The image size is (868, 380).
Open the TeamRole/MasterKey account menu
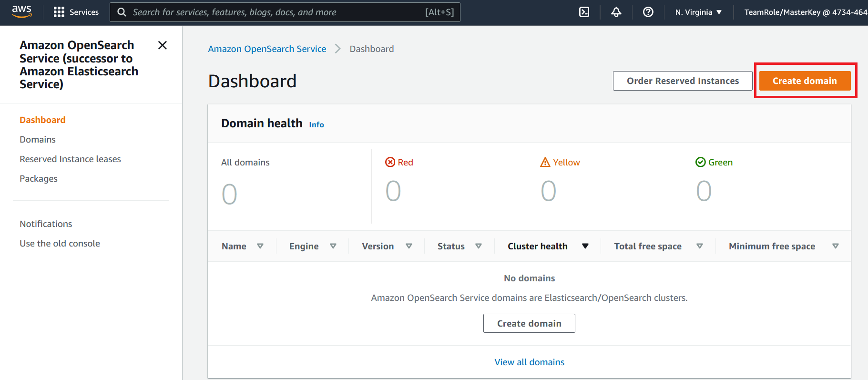[806, 12]
